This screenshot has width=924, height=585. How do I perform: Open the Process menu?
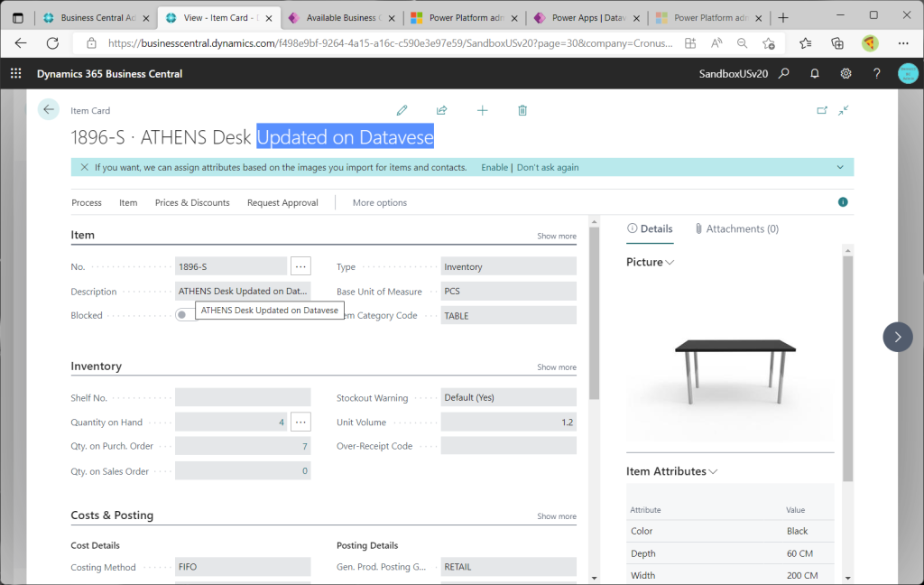(x=87, y=202)
